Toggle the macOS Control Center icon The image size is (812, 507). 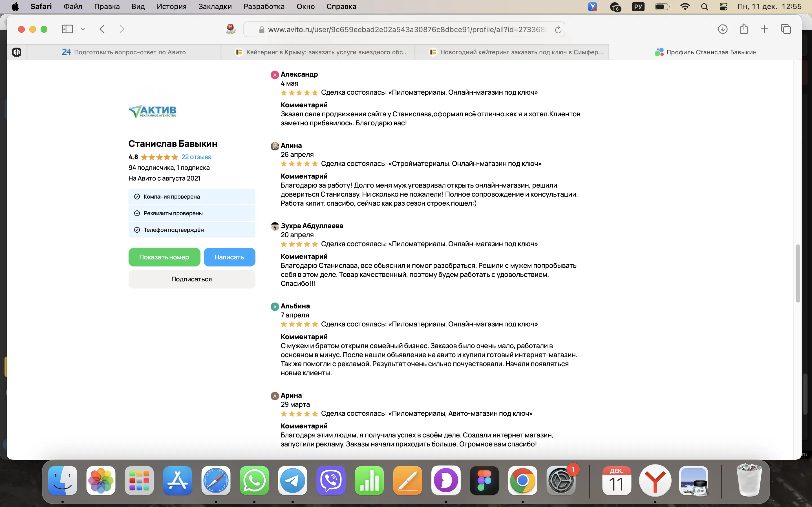tap(723, 6)
